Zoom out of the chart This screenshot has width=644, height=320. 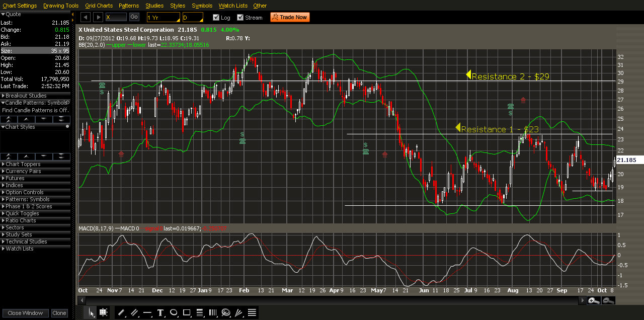click(x=608, y=300)
